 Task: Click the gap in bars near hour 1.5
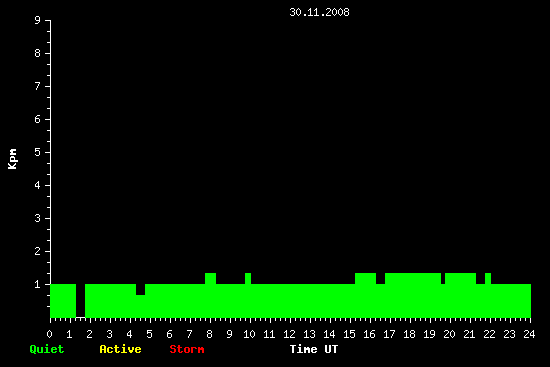click(x=81, y=301)
